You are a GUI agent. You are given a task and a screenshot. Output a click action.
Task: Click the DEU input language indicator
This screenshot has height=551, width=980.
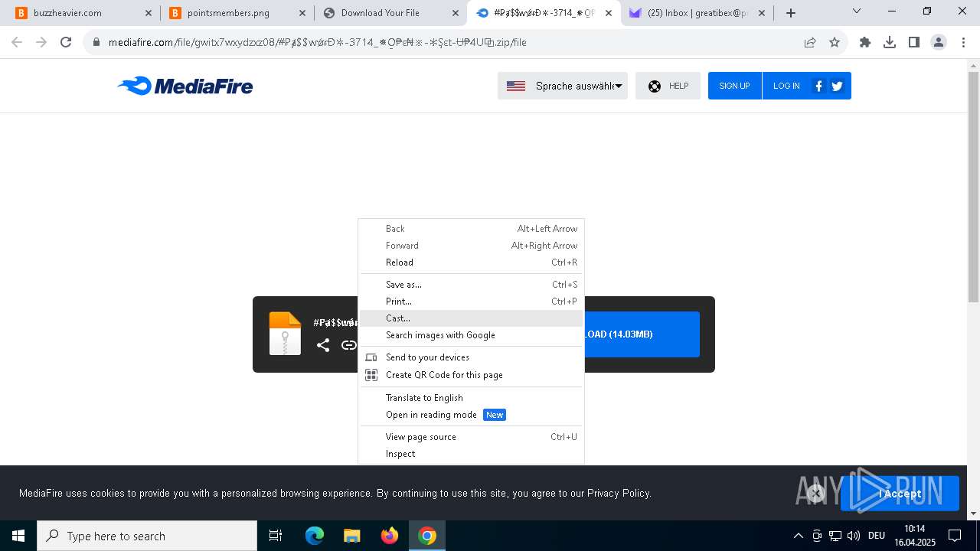[877, 536]
